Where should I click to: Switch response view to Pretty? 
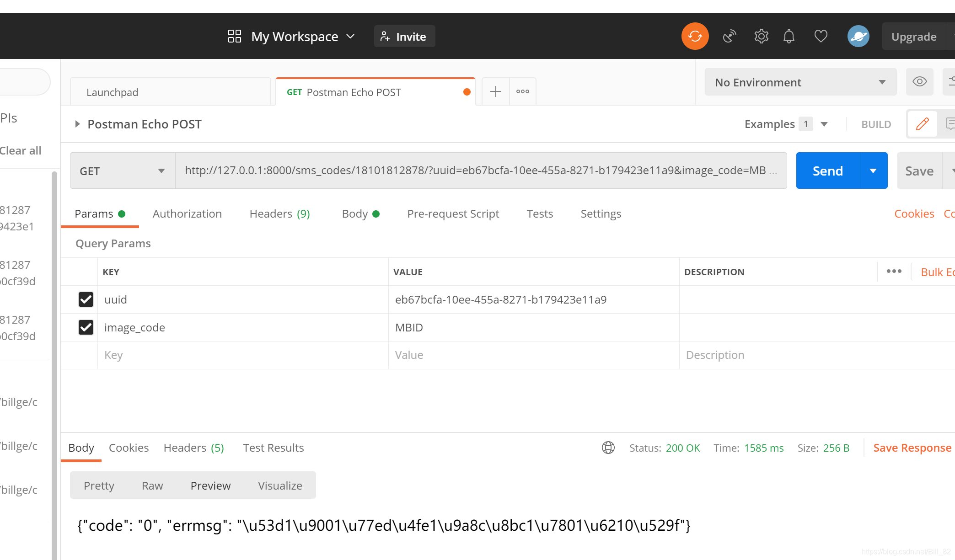99,485
